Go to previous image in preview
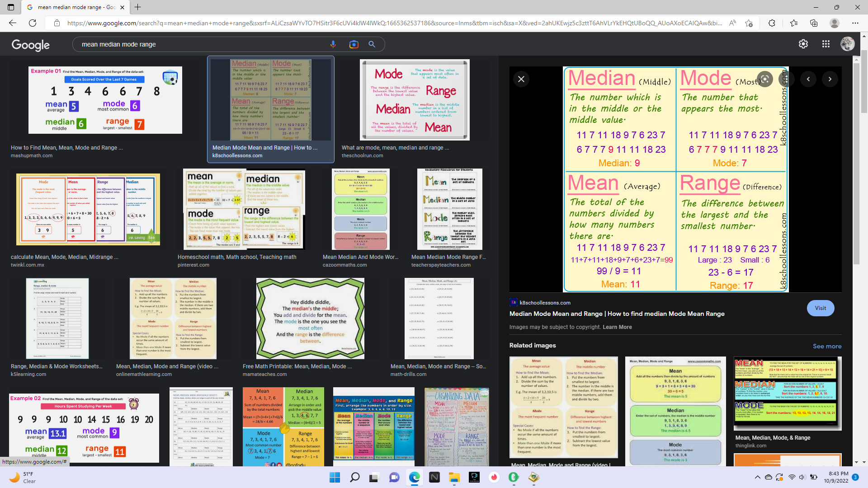 [x=808, y=79]
